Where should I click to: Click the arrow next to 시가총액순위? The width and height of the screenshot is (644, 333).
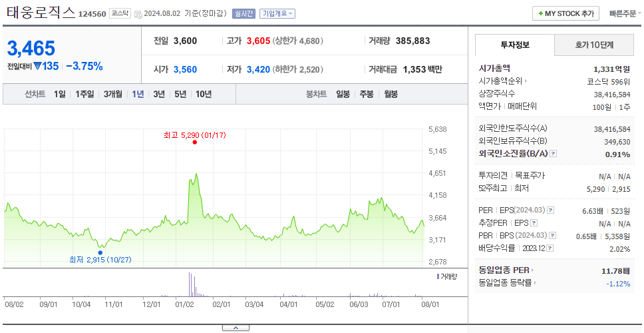point(526,81)
